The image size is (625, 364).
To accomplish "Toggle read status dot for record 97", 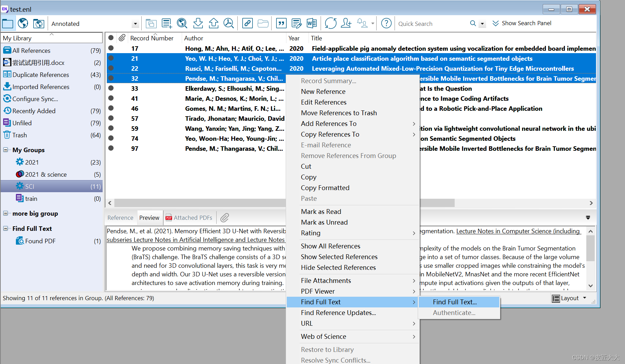I will [111, 148].
